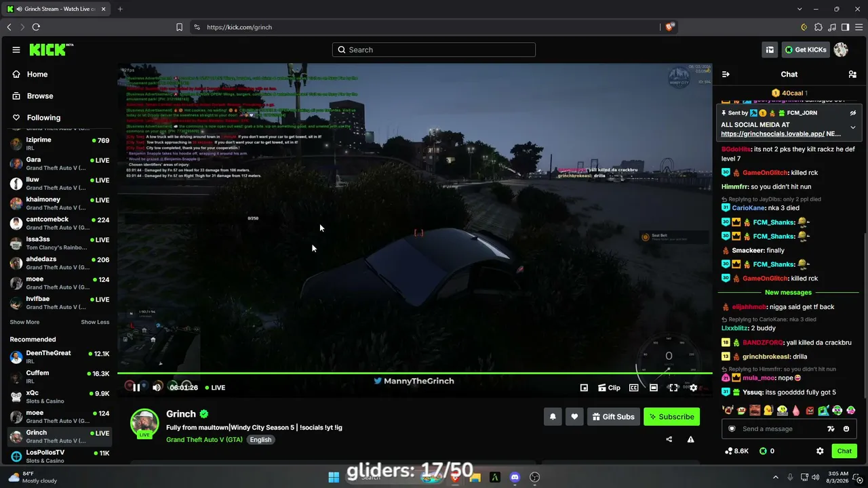The height and width of the screenshot is (488, 868).
Task: Toggle theater mode on the player
Action: [653, 388]
